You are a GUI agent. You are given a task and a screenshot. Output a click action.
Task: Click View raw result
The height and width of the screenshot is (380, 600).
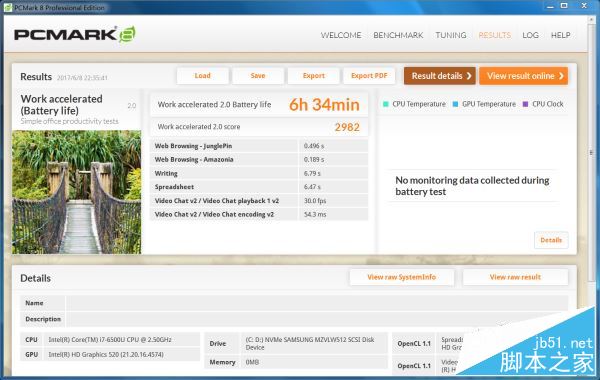[515, 277]
